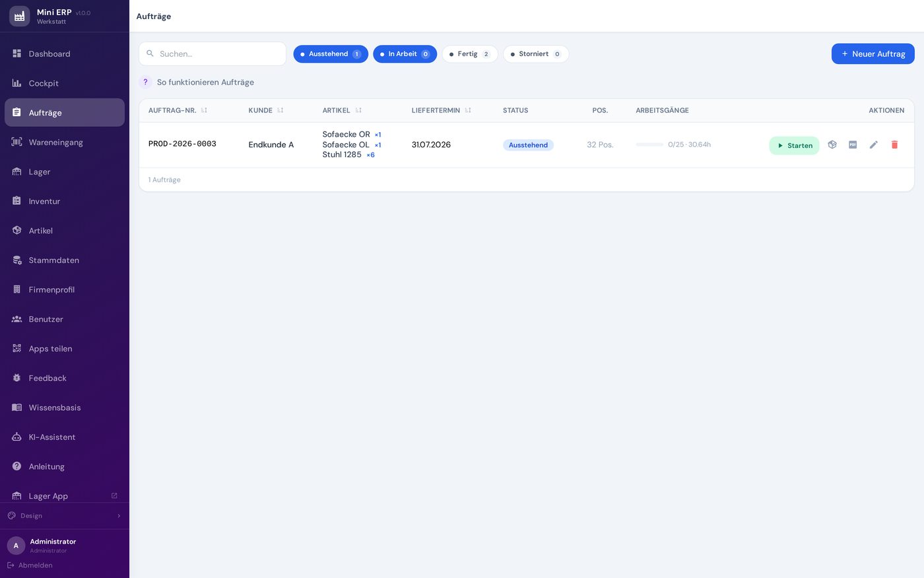Edit order PROD-2026-0003 with pencil icon
924x578 pixels.
click(874, 145)
